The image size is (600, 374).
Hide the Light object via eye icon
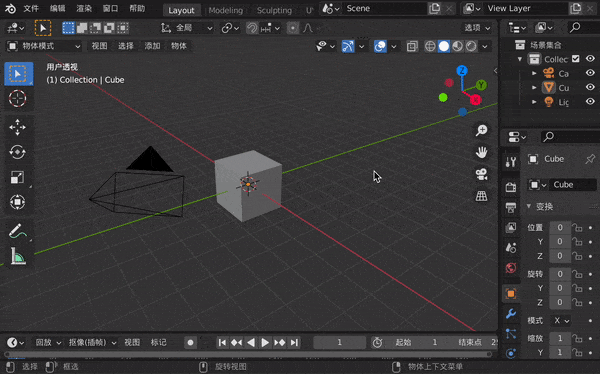point(590,101)
